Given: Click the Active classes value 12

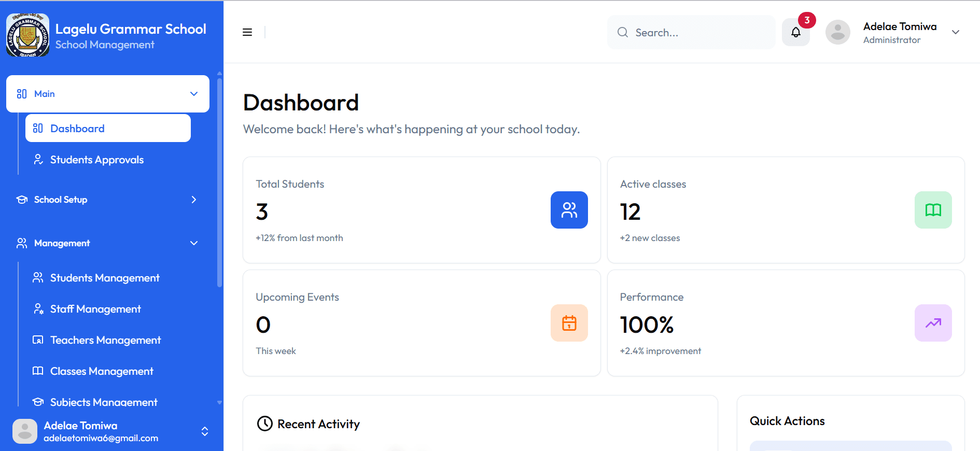Looking at the screenshot, I should (631, 212).
